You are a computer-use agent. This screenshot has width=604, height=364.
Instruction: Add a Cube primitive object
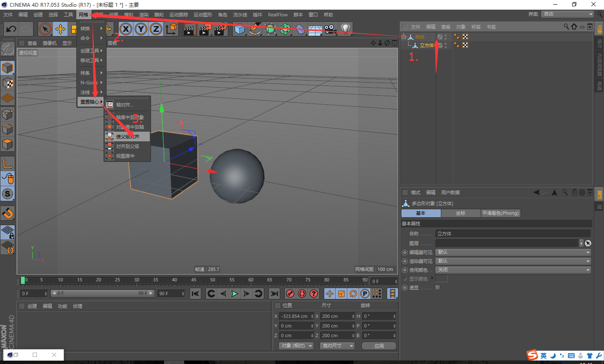point(240,29)
